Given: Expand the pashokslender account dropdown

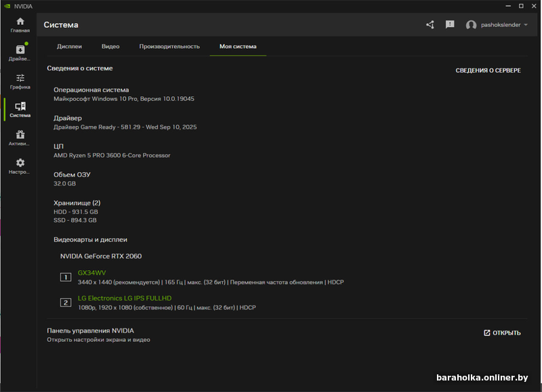Looking at the screenshot, I should coord(526,25).
